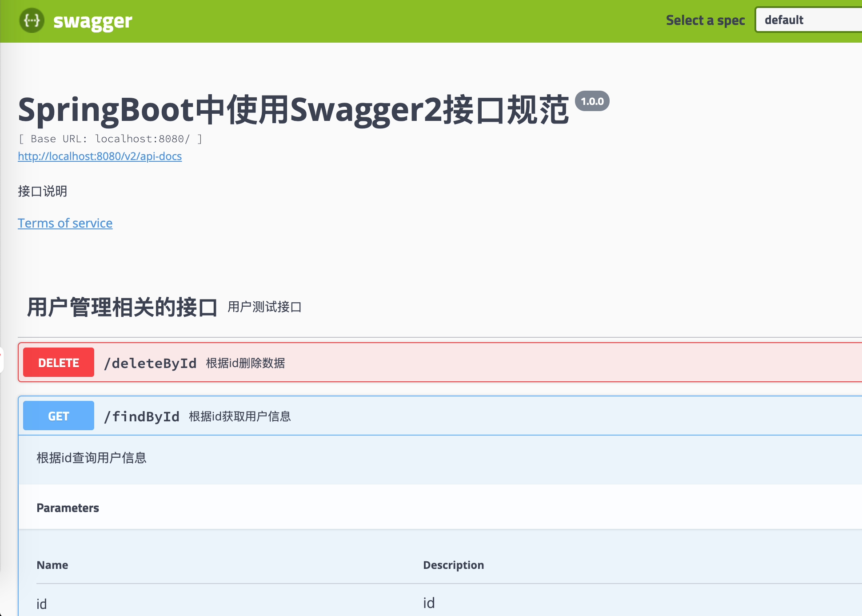Viewport: 862px width, 616px height.
Task: Open the http://localhost:8080/v2/api-docs link
Action: pyautogui.click(x=100, y=156)
